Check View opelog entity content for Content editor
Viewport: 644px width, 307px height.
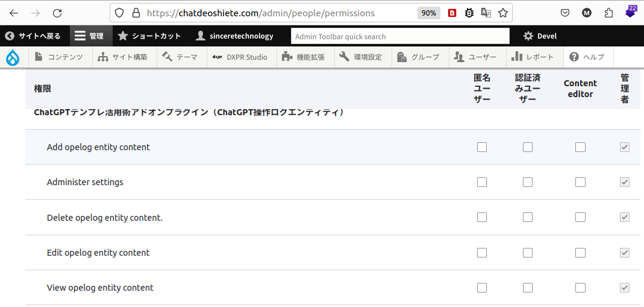(x=580, y=287)
